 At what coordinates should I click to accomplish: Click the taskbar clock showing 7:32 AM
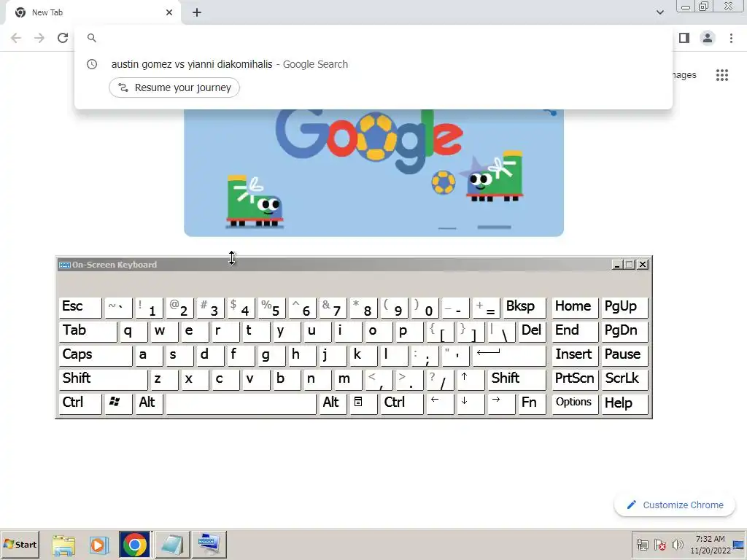click(710, 545)
